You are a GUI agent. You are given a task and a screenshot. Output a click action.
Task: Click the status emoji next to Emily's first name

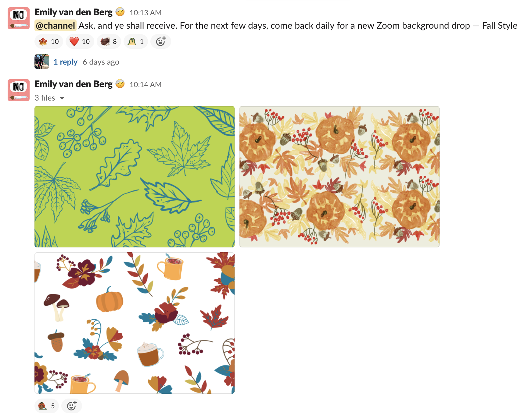(x=120, y=12)
